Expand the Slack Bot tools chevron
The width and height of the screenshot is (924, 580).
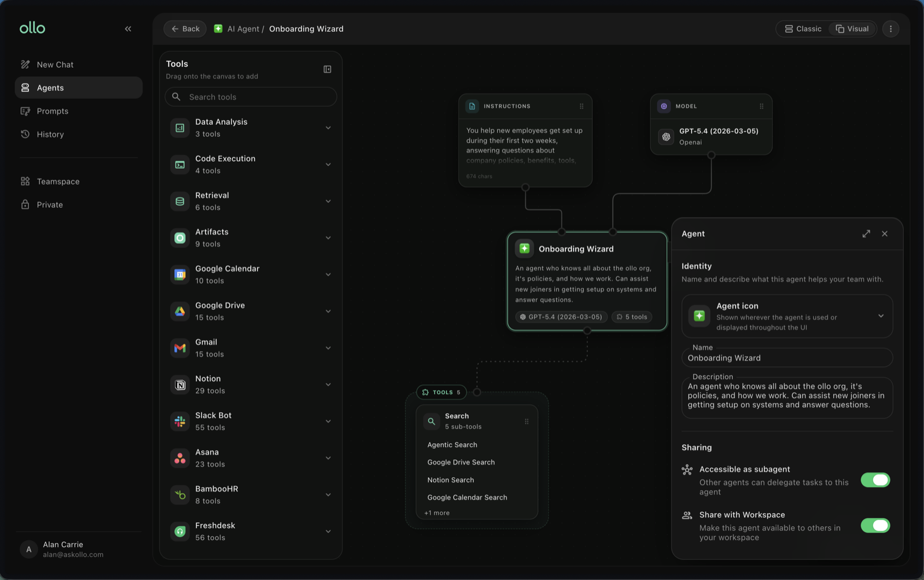(x=328, y=421)
